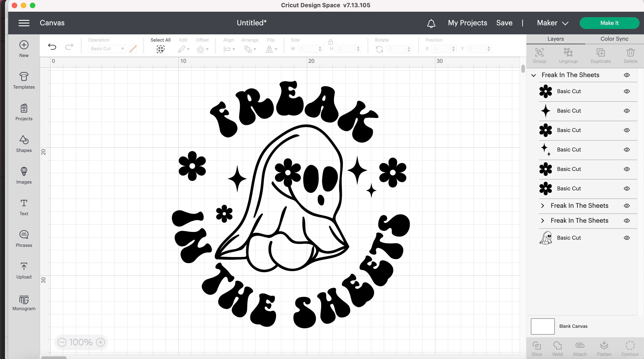This screenshot has width=644, height=359.
Task: Open the Maker machine dropdown
Action: tap(553, 23)
